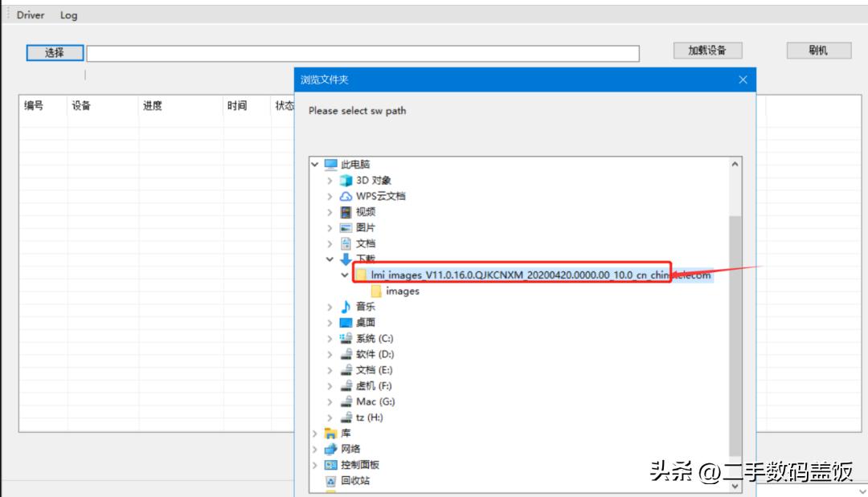Click the 虚机 (F:) drive icon

coord(346,385)
